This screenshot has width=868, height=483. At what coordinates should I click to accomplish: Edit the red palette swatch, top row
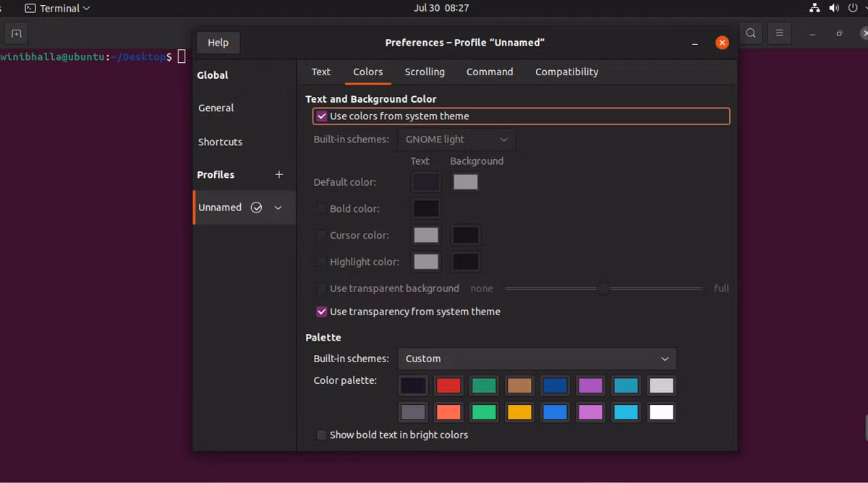click(449, 386)
